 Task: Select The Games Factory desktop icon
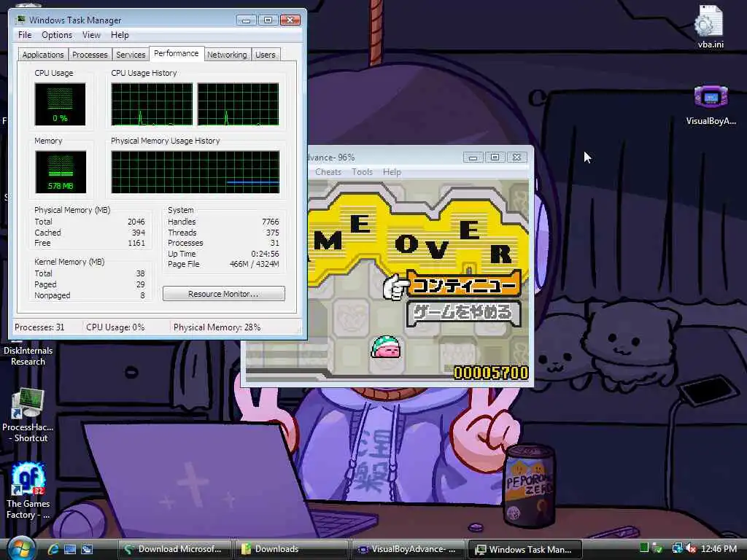tap(28, 491)
